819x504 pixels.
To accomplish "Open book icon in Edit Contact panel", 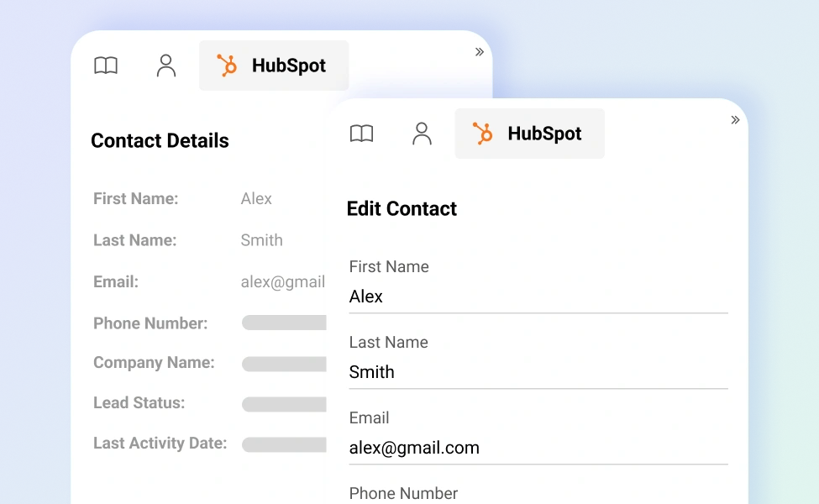I will 361,134.
